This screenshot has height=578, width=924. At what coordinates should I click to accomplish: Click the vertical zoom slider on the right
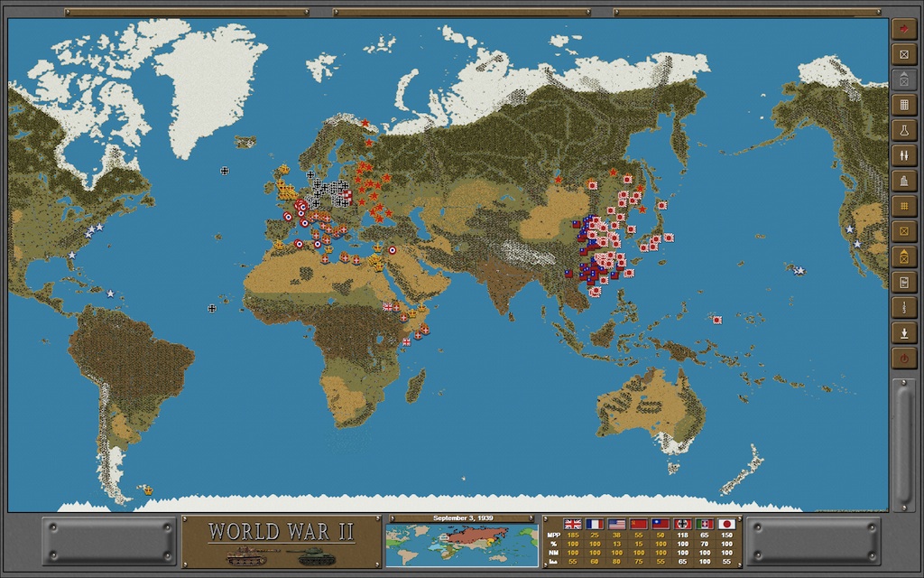pos(903,443)
